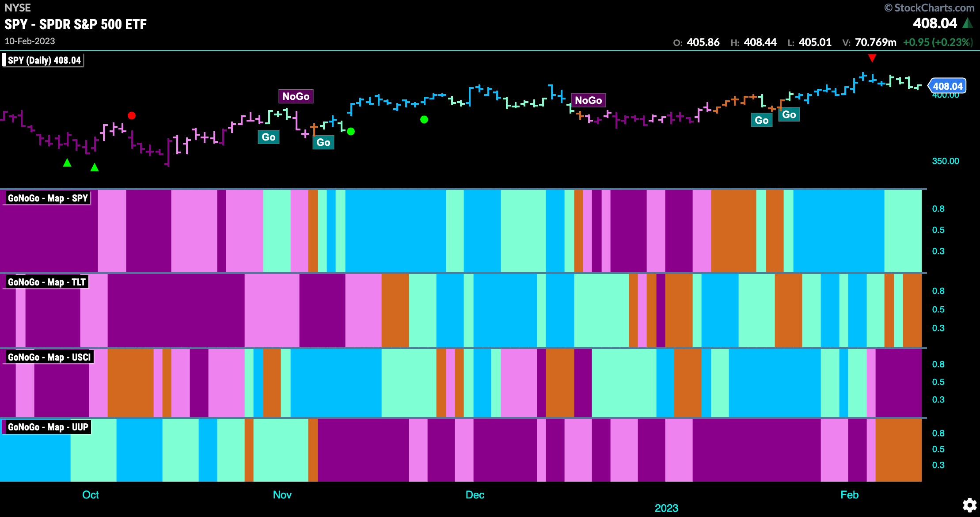Click the High value 408.44
Image resolution: width=980 pixels, height=517 pixels.
760,42
